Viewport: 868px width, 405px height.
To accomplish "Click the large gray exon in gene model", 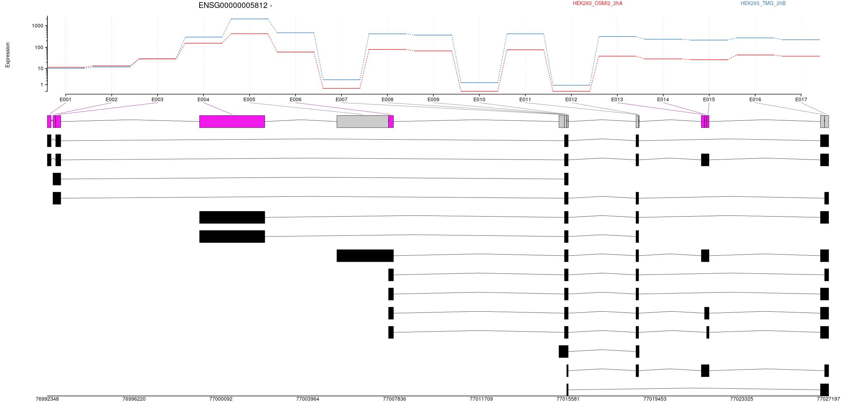I will [363, 121].
